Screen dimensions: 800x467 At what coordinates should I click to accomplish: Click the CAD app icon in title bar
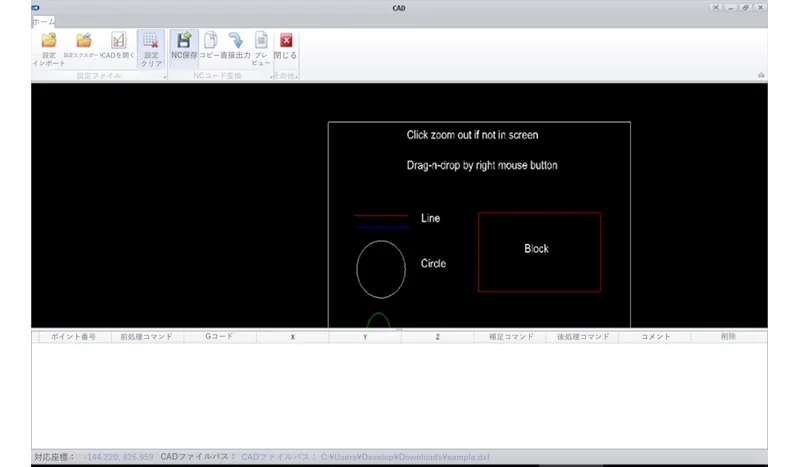click(35, 8)
